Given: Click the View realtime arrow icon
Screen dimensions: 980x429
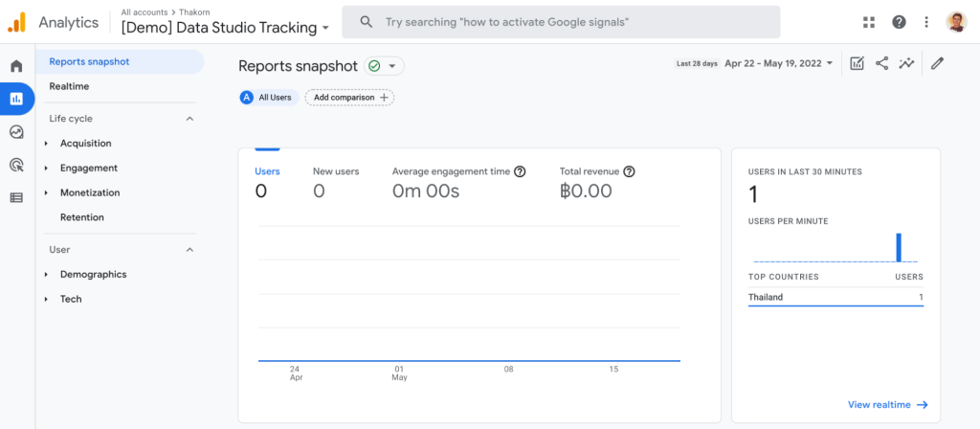Looking at the screenshot, I should pyautogui.click(x=923, y=405).
